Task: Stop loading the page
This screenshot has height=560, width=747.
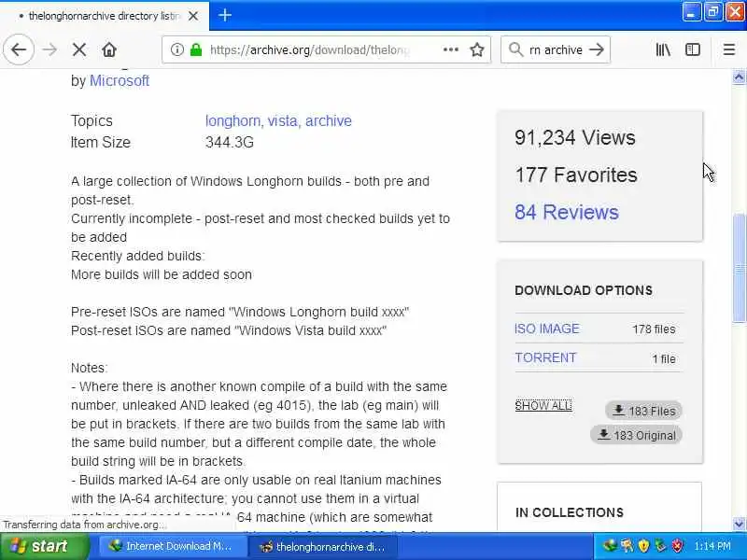Action: (79, 49)
